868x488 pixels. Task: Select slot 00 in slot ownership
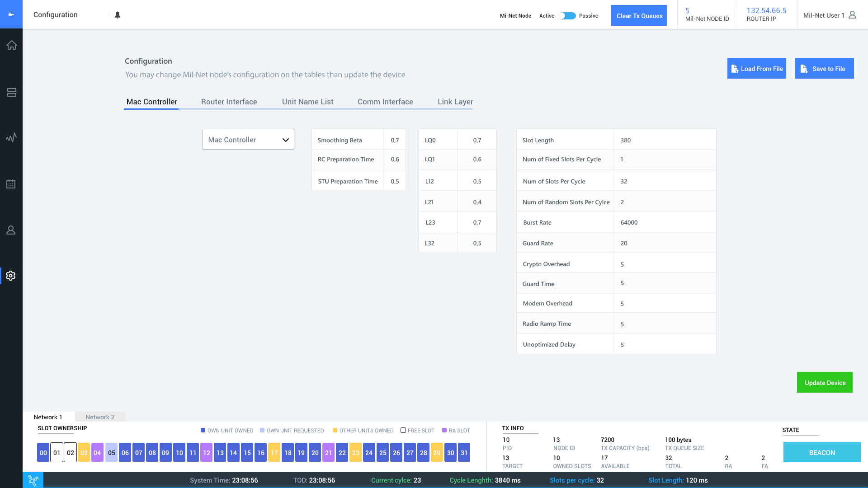tap(43, 452)
